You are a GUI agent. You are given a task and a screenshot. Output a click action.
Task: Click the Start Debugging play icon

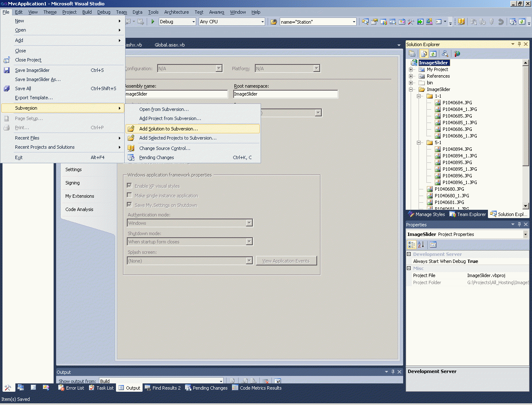click(x=153, y=22)
